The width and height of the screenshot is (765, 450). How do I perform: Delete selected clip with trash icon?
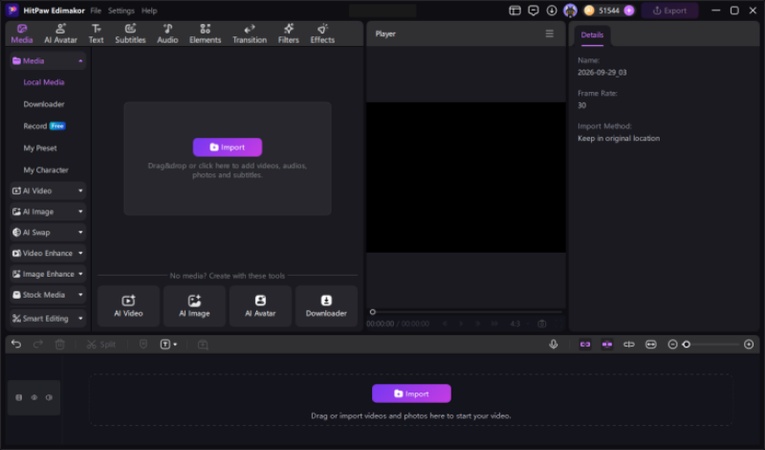(x=60, y=344)
